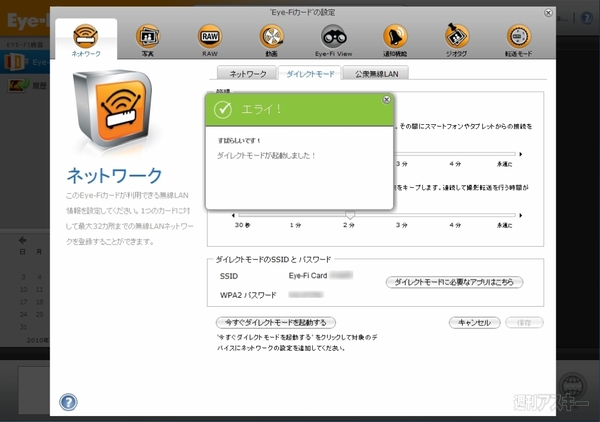Click the globe icon in background window
Screen dimensions: 600x422
573,386
